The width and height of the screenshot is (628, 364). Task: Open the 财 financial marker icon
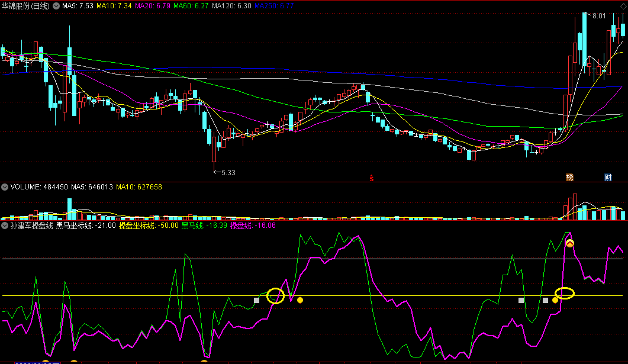click(x=608, y=178)
